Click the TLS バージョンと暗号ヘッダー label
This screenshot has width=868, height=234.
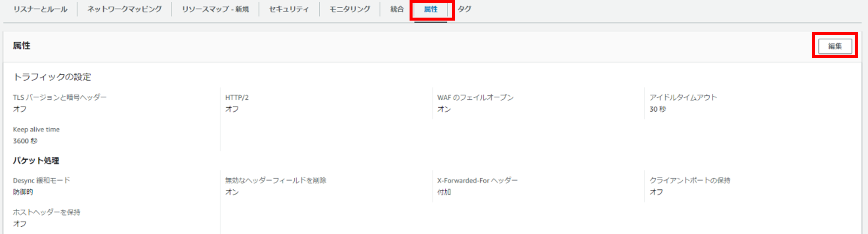(x=60, y=97)
